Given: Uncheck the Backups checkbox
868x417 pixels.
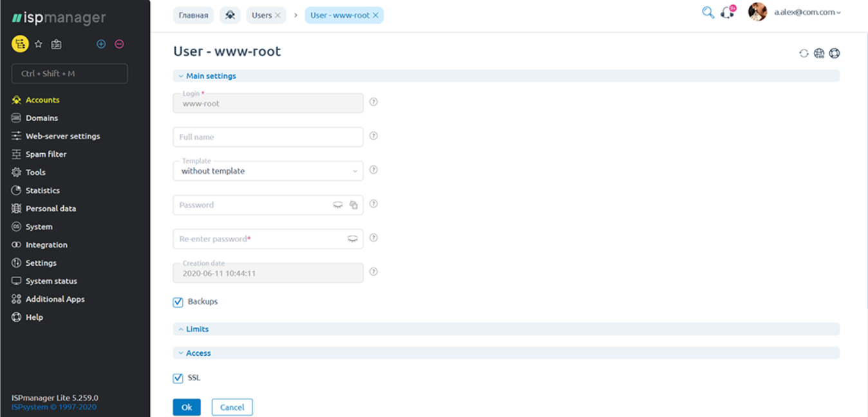Looking at the screenshot, I should pos(178,302).
